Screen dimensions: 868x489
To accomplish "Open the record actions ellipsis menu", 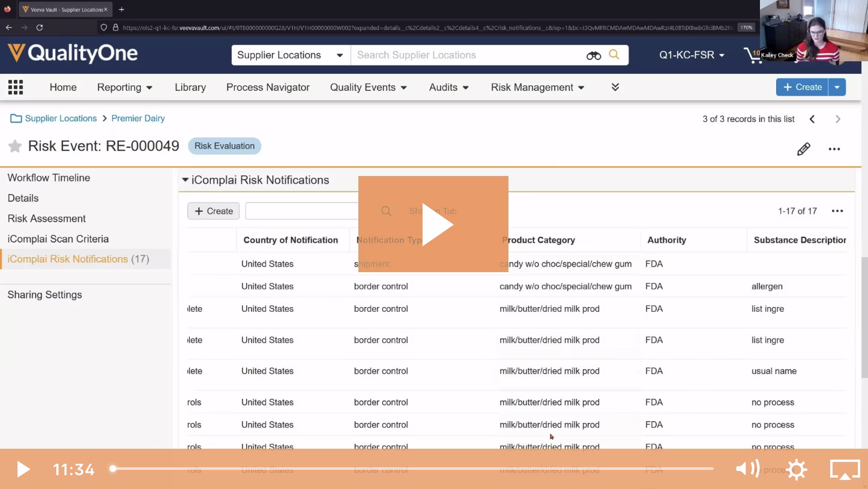I will (834, 149).
